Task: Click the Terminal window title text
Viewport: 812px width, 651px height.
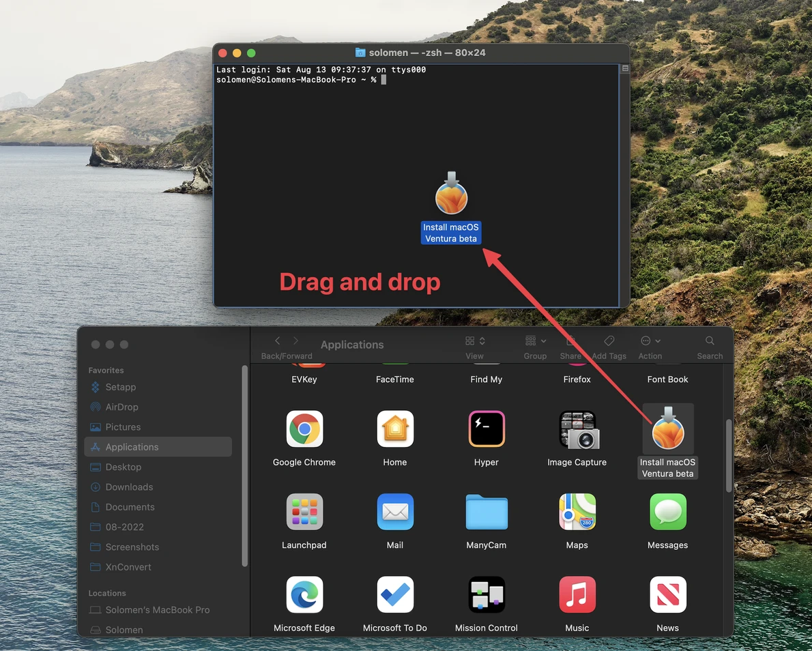Action: coord(427,53)
